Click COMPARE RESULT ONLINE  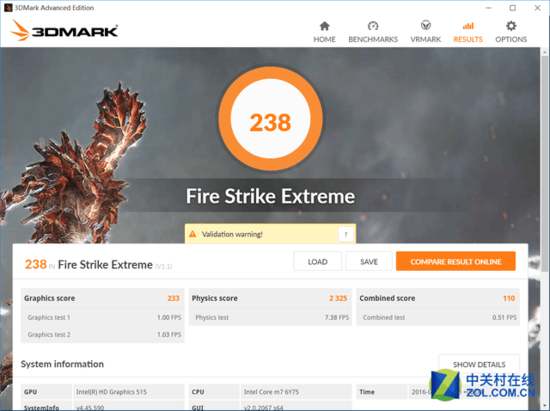coord(456,261)
